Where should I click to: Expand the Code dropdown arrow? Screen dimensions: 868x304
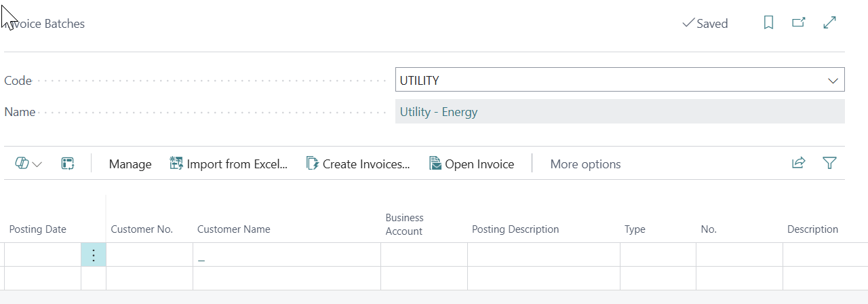833,81
